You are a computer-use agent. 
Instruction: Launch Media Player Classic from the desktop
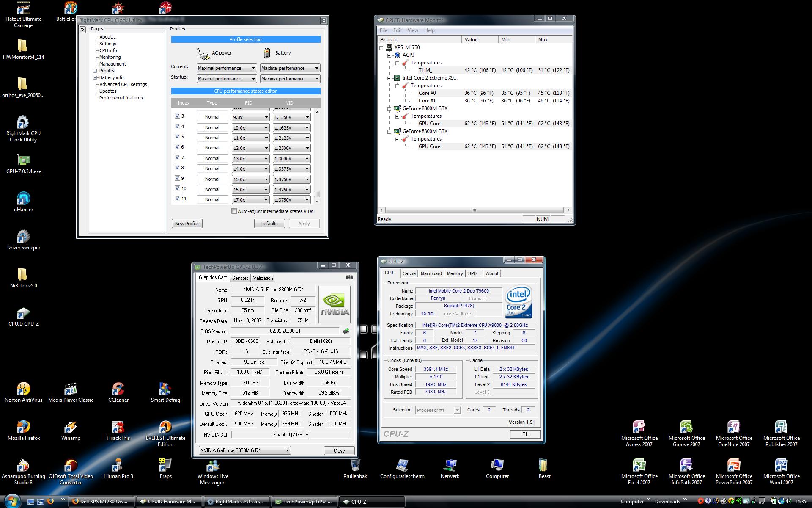(71, 392)
